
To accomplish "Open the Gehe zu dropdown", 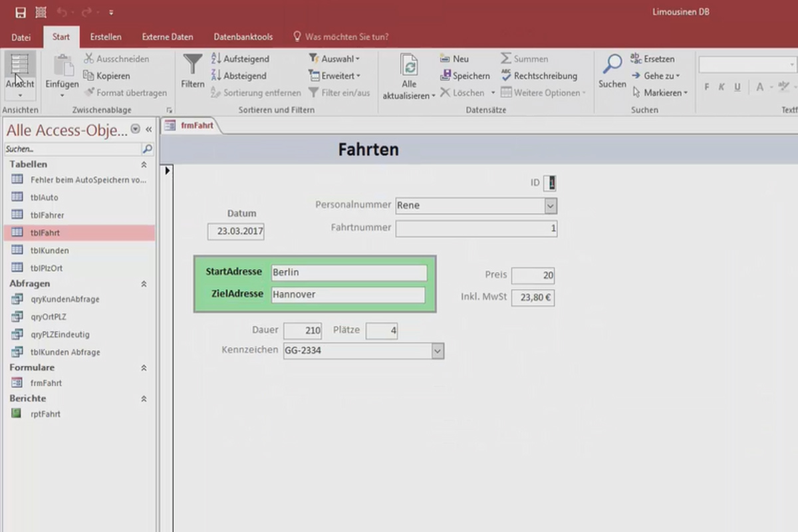I will pos(655,76).
